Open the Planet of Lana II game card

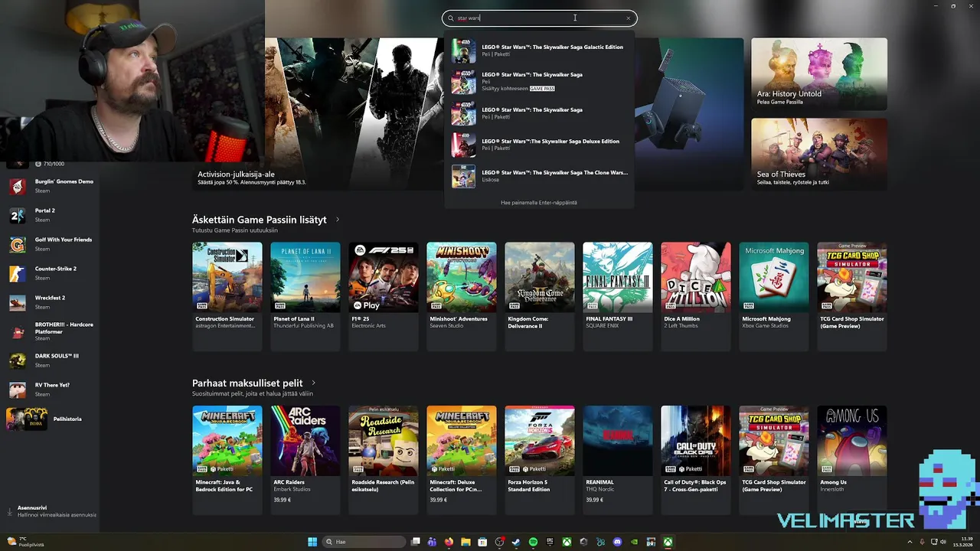(305, 296)
